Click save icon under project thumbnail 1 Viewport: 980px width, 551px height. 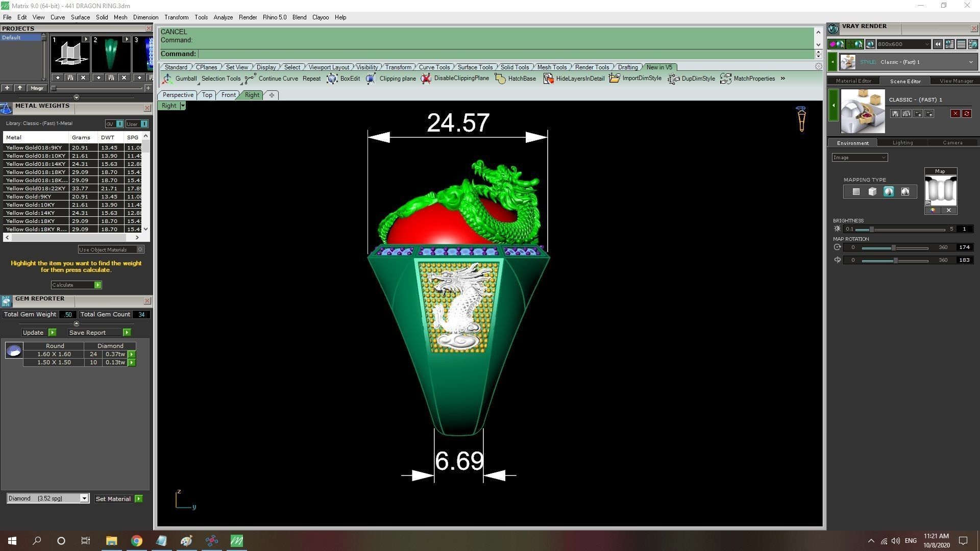(70, 78)
